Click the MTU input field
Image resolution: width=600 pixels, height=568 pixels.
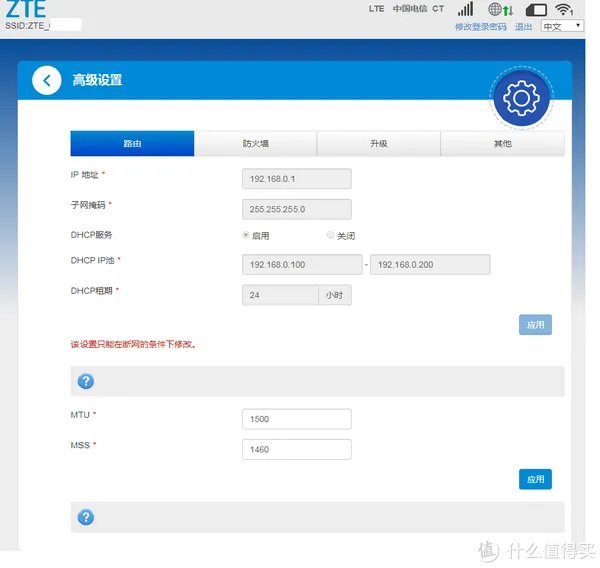click(297, 420)
